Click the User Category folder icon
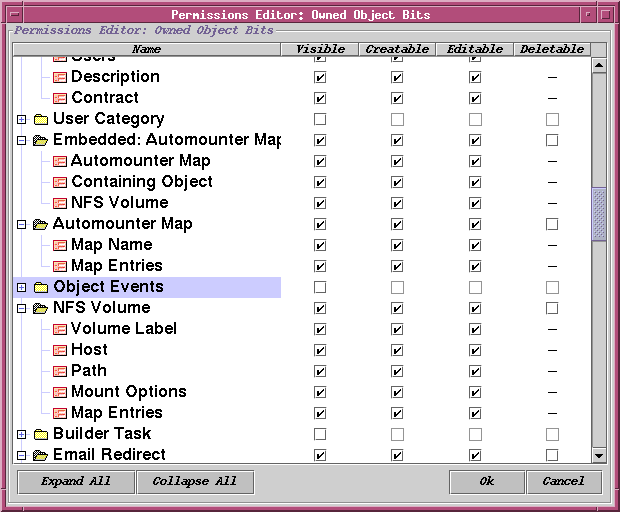Image resolution: width=620 pixels, height=512 pixels. [x=41, y=119]
